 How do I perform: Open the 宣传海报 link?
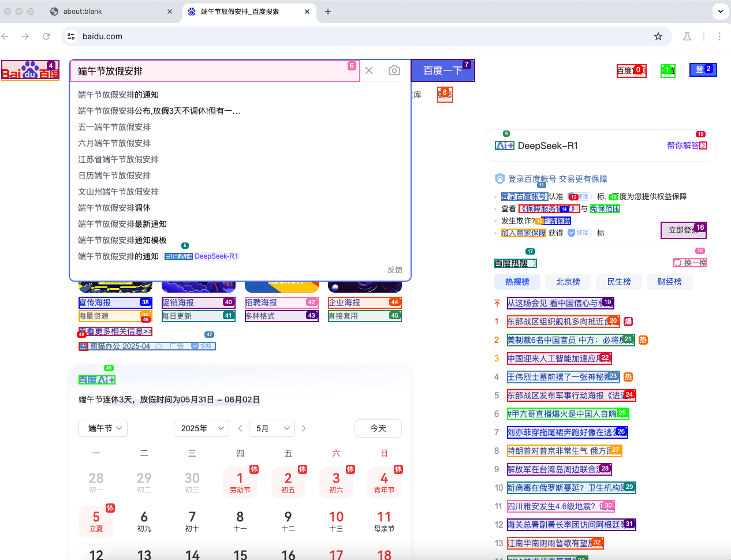(x=115, y=303)
